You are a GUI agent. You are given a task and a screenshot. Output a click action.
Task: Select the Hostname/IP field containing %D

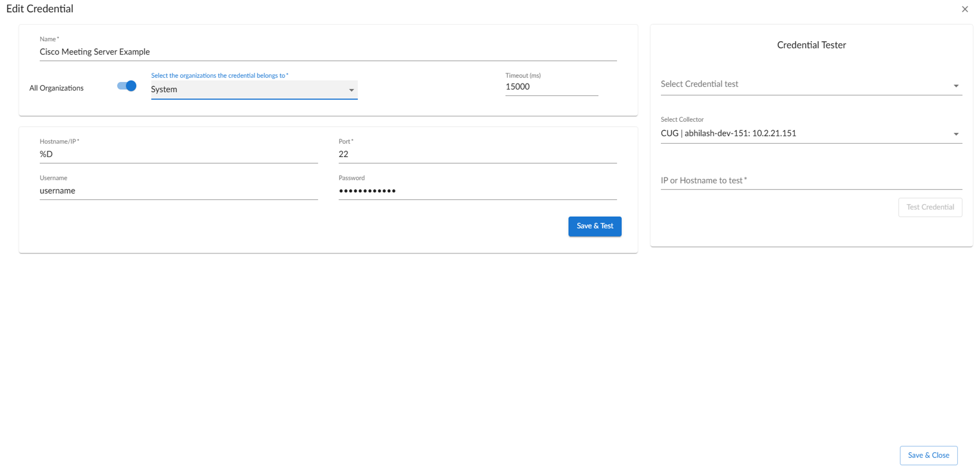pyautogui.click(x=179, y=154)
